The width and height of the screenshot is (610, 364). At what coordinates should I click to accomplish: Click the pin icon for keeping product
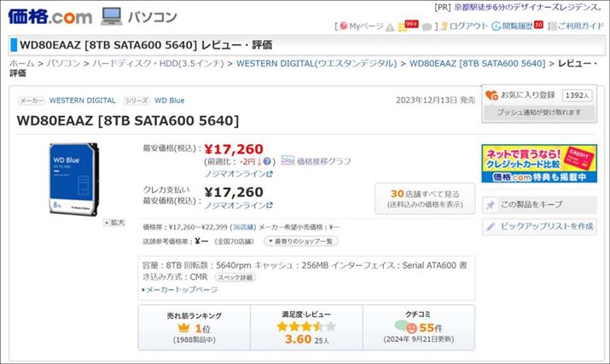[491, 205]
